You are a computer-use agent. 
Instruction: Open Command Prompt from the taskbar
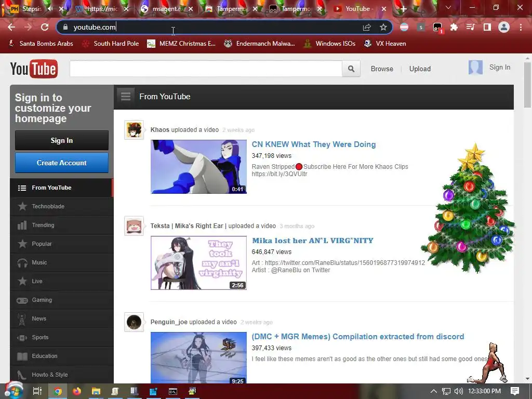click(x=172, y=391)
